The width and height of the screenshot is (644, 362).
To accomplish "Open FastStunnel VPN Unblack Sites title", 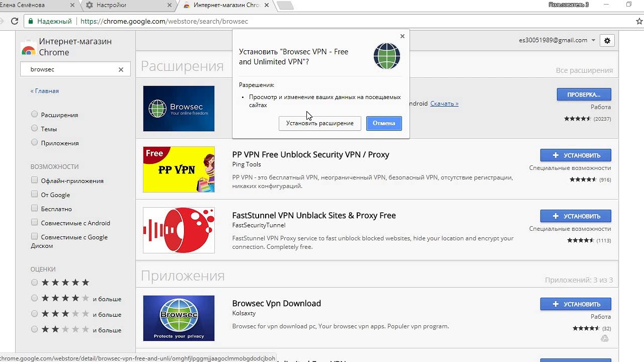I will coord(314,215).
